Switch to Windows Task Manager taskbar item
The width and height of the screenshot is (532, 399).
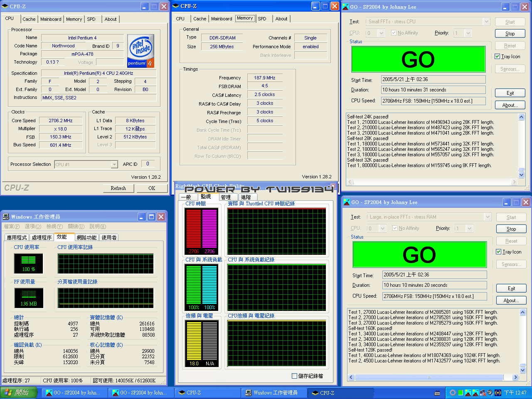pyautogui.click(x=274, y=393)
